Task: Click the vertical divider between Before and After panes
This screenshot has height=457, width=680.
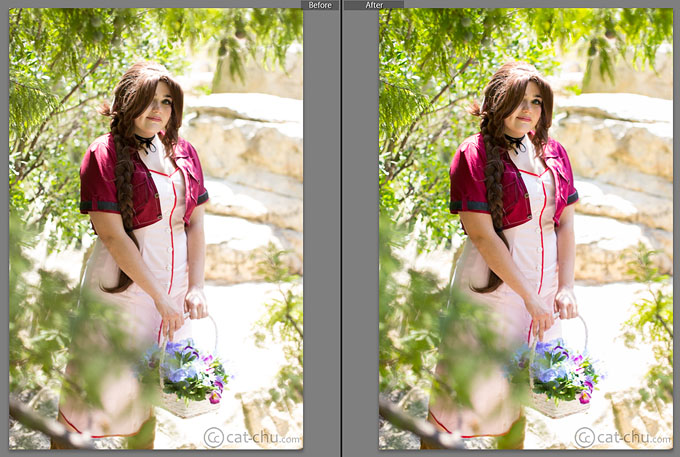Action: tap(341, 230)
